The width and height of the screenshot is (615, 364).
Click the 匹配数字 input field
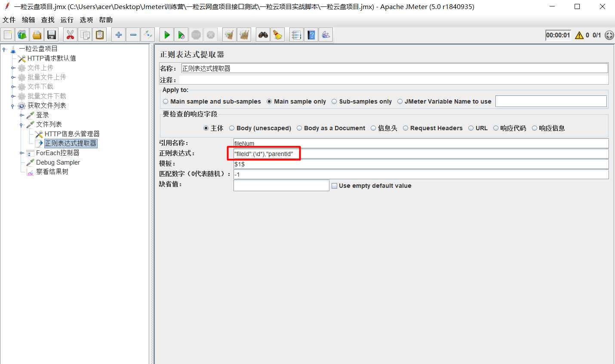pyautogui.click(x=421, y=174)
